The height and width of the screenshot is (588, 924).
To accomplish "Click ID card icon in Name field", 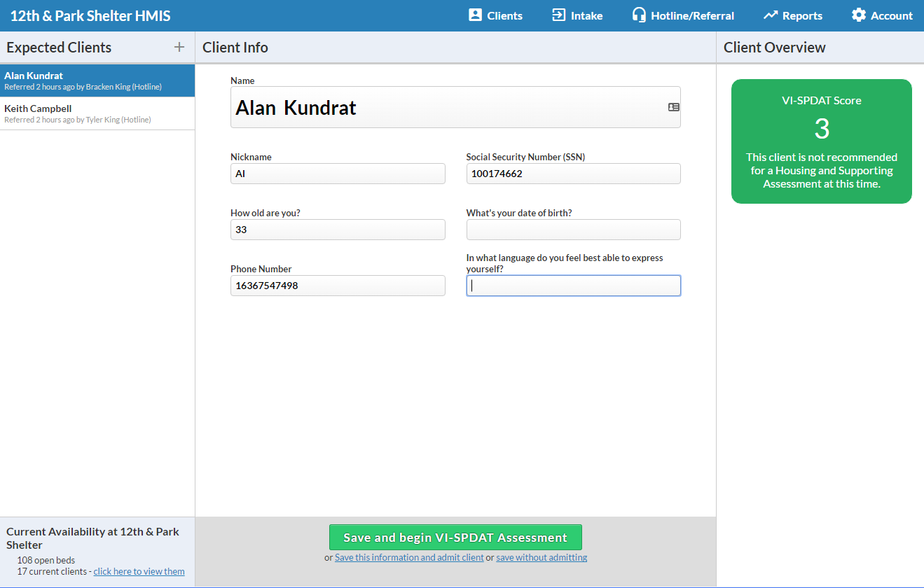I will (673, 107).
